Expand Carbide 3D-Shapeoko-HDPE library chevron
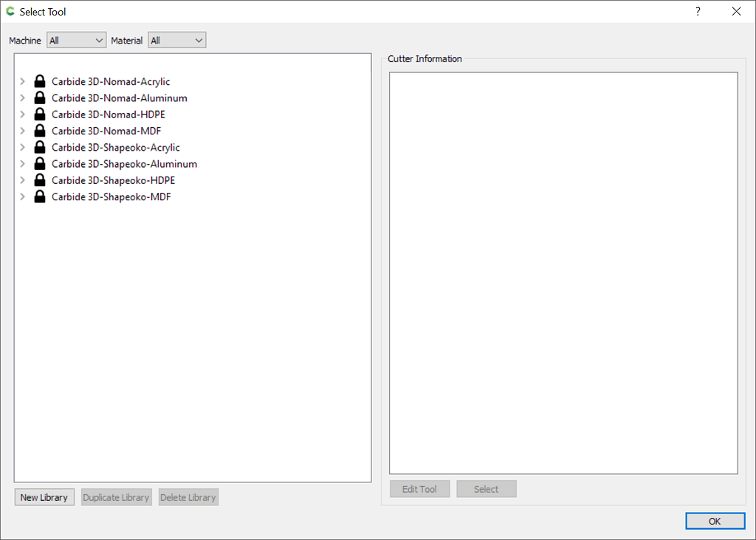756x540 pixels. tap(22, 180)
